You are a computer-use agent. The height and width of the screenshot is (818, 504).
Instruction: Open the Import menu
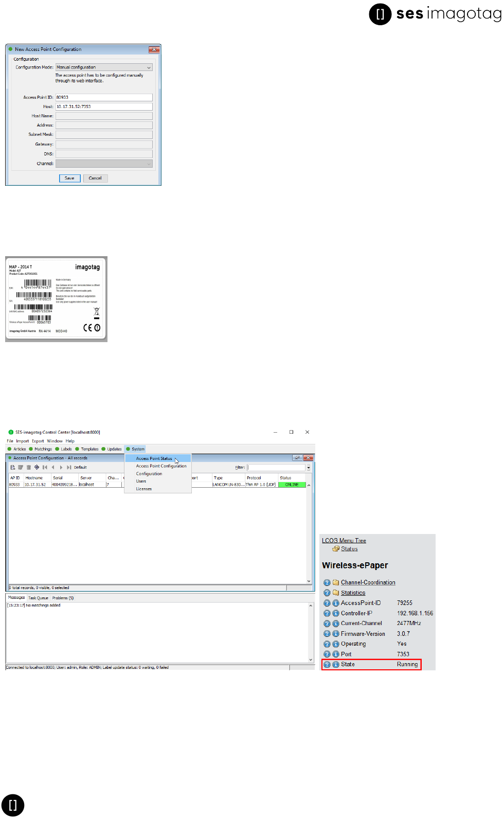[23, 441]
